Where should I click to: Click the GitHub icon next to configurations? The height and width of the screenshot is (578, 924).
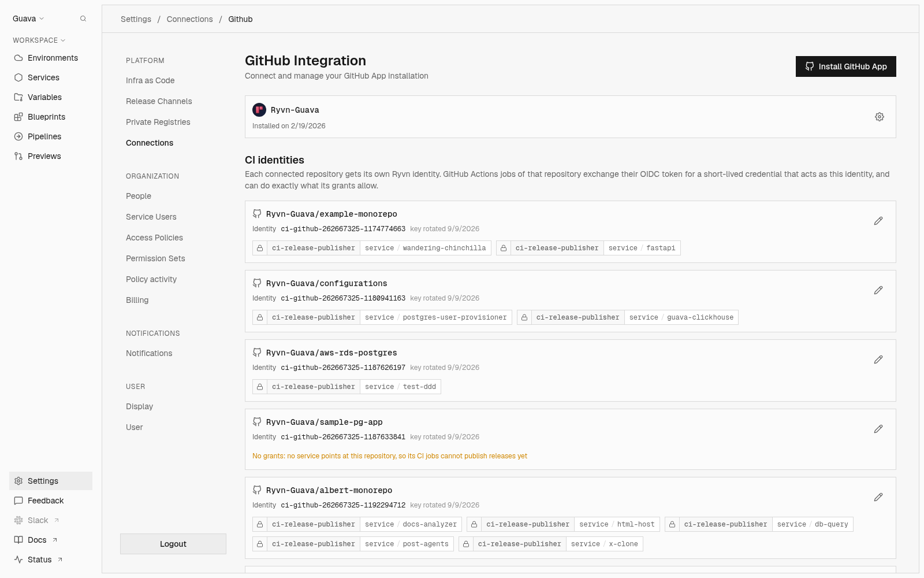click(257, 283)
